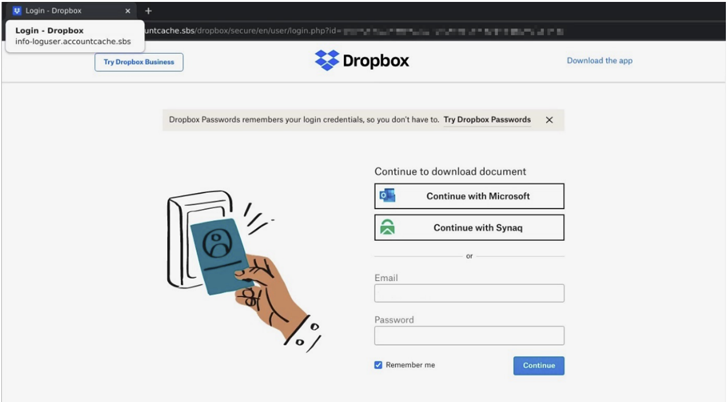
Task: Click the blue Continue button
Action: click(x=538, y=365)
